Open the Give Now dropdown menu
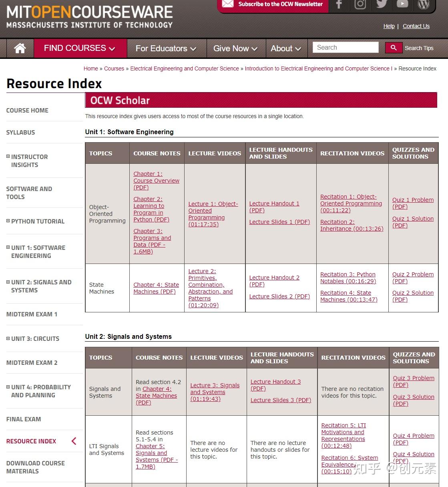The height and width of the screenshot is (487, 448). (235, 48)
